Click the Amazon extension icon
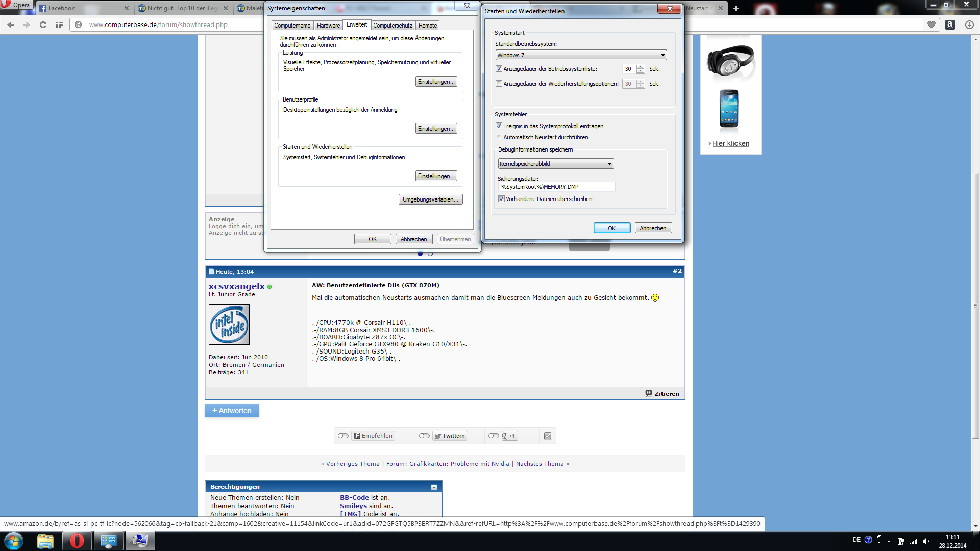This screenshot has width=980, height=551. pos(950,24)
